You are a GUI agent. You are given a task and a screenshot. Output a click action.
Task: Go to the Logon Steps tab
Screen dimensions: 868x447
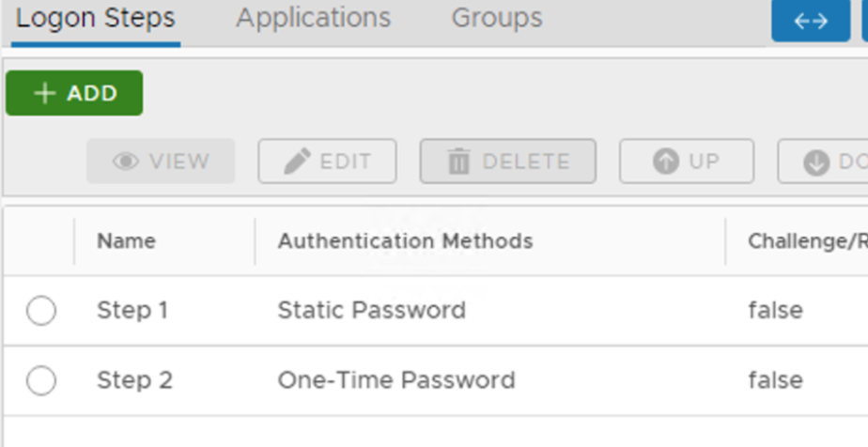pos(95,18)
